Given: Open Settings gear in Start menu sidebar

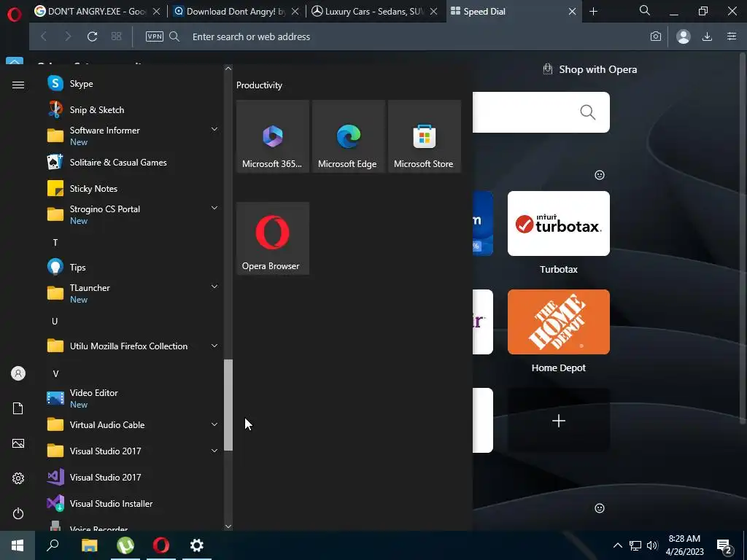Looking at the screenshot, I should [x=18, y=478].
